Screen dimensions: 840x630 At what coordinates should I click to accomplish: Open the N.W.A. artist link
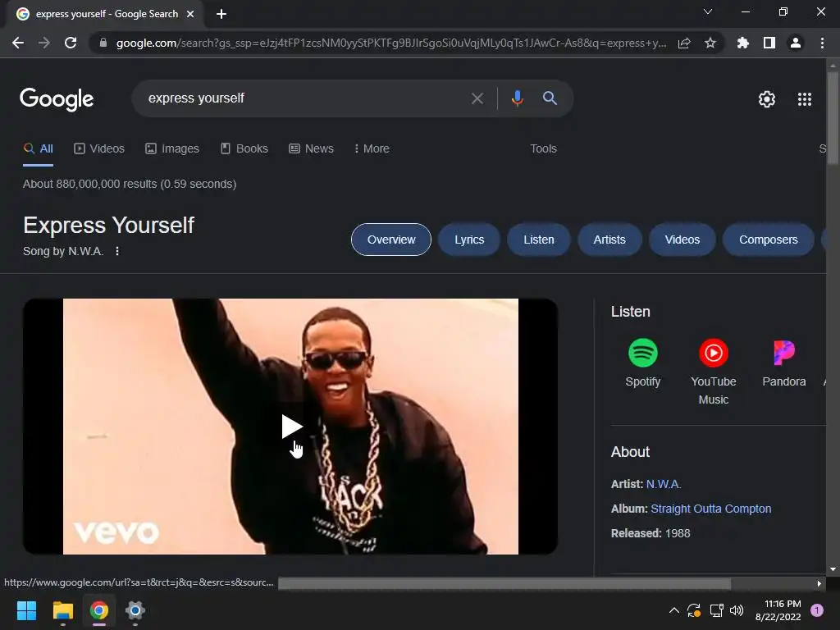click(664, 484)
